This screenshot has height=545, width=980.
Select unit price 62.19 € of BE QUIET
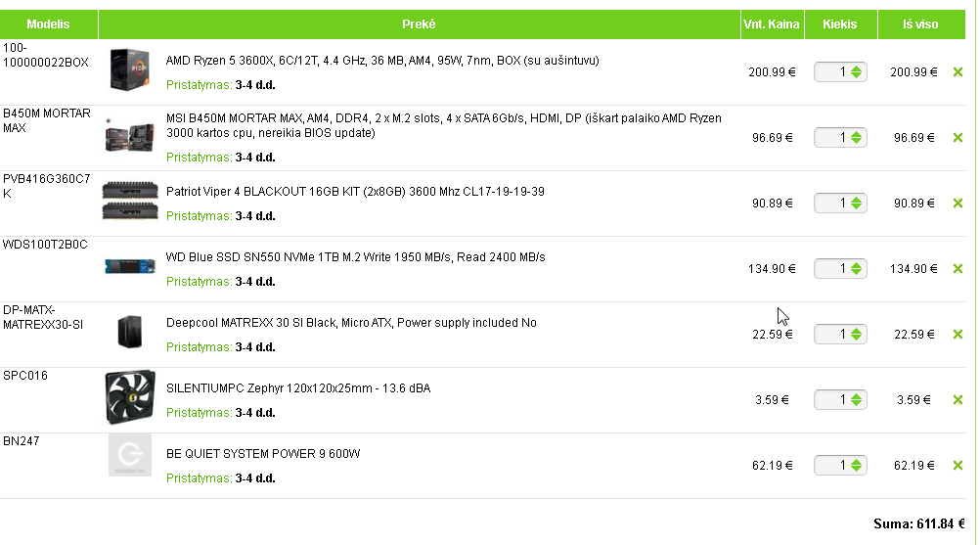pyautogui.click(x=772, y=467)
